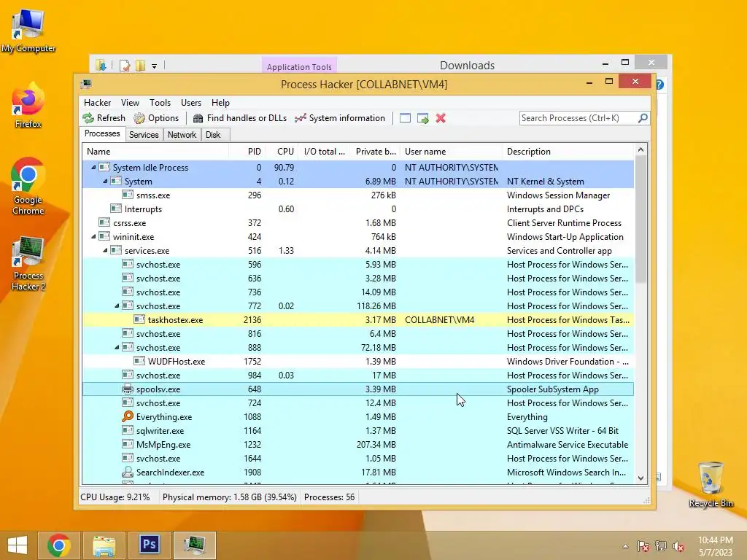Collapse the wininit.exe tree node
The height and width of the screenshot is (560, 747).
93,237
